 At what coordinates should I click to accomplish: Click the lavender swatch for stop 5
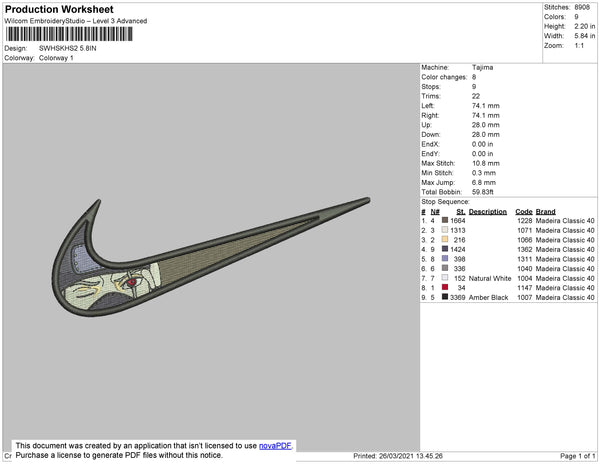(445, 258)
